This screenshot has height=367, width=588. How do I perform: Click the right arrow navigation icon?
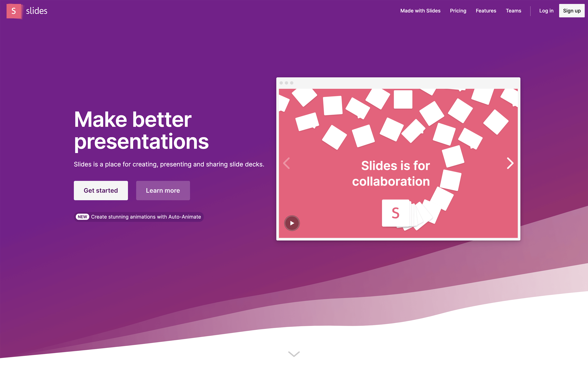(510, 163)
